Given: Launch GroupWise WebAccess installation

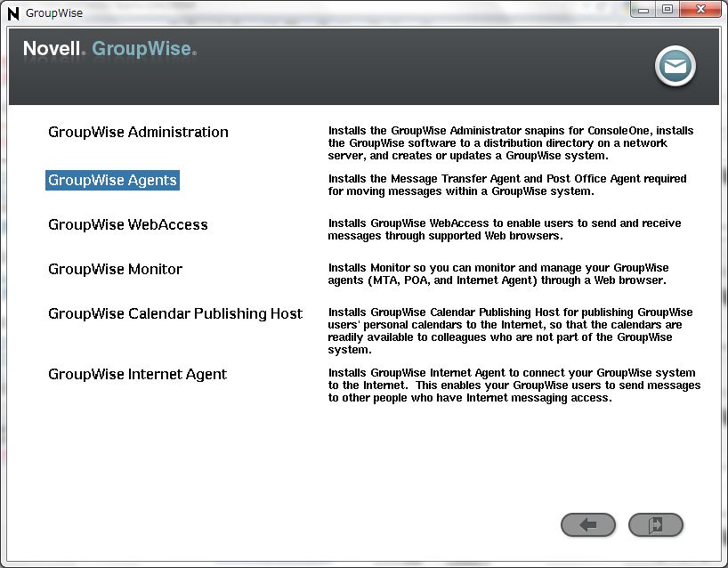Looking at the screenshot, I should click(128, 224).
